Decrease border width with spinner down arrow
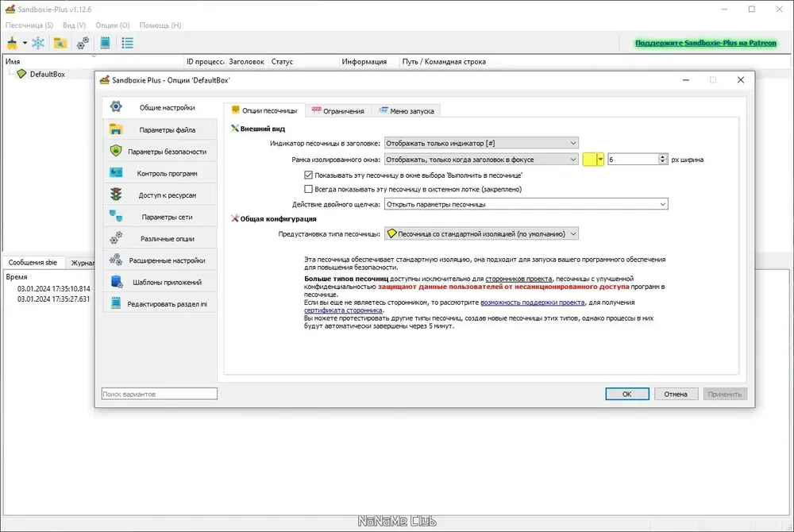Image resolution: width=794 pixels, height=532 pixels. click(662, 162)
